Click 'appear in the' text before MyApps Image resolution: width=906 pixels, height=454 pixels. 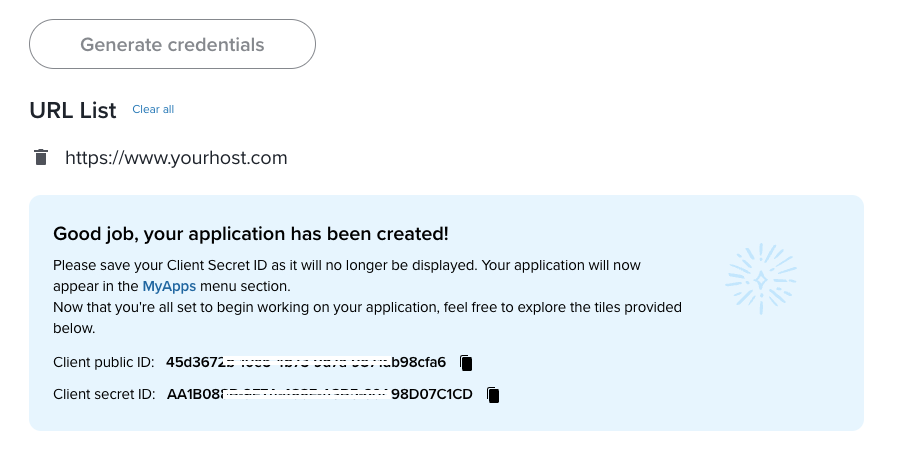[x=96, y=286]
